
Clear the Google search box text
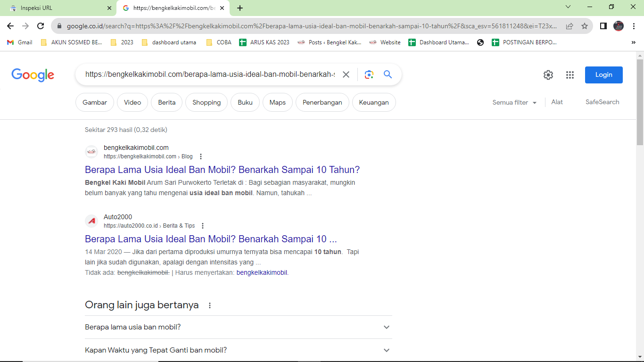click(346, 74)
